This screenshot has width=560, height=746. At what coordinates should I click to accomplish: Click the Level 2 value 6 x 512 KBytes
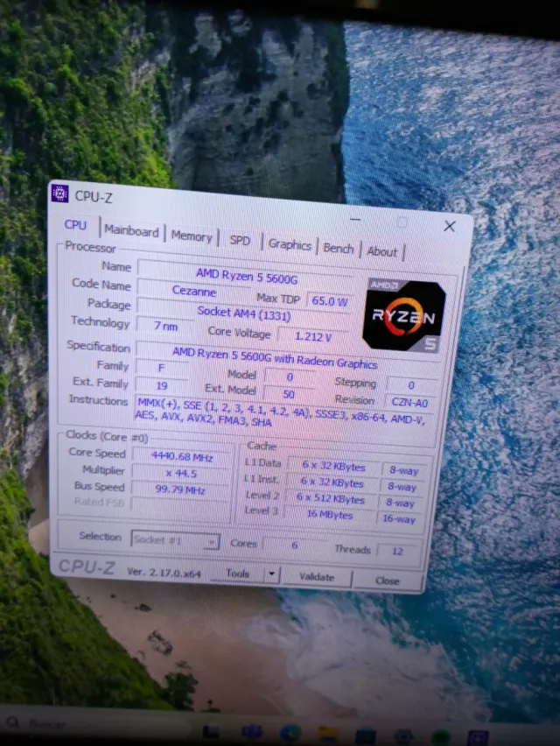click(x=331, y=498)
